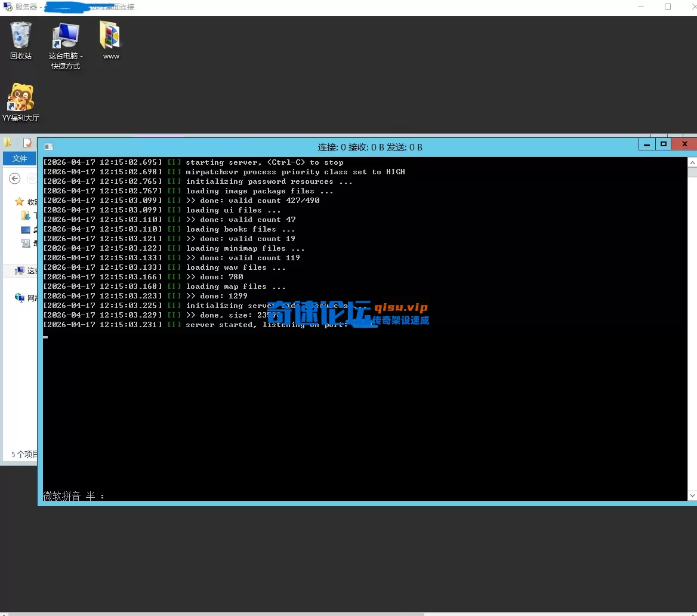Click the scroll-up arrow on the console scrollbar
This screenshot has height=616, width=697.
(x=692, y=161)
